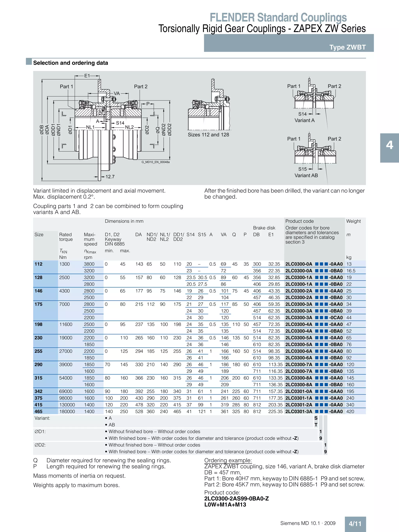This screenshot has height=532, width=399.
Task: Click the E1 dimension label on drawing
Action: [87, 76]
